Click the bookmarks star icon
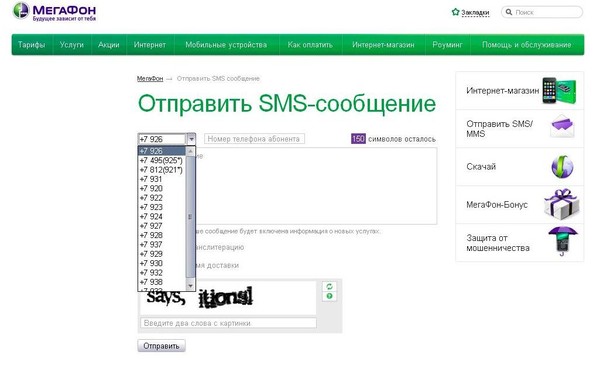The image size is (600, 386). [455, 12]
